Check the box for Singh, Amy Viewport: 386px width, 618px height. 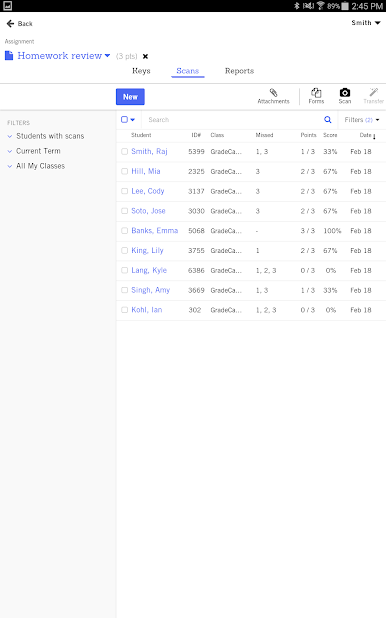(x=125, y=290)
